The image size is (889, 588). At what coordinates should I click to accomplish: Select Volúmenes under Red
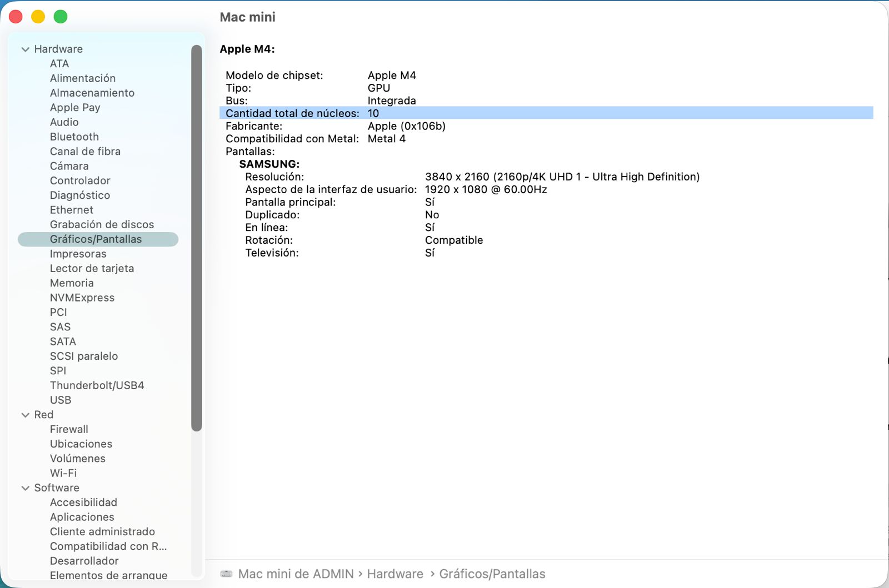(78, 459)
